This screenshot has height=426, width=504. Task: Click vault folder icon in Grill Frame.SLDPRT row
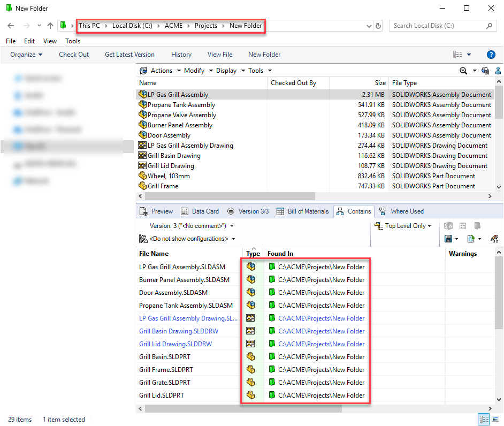(x=272, y=369)
